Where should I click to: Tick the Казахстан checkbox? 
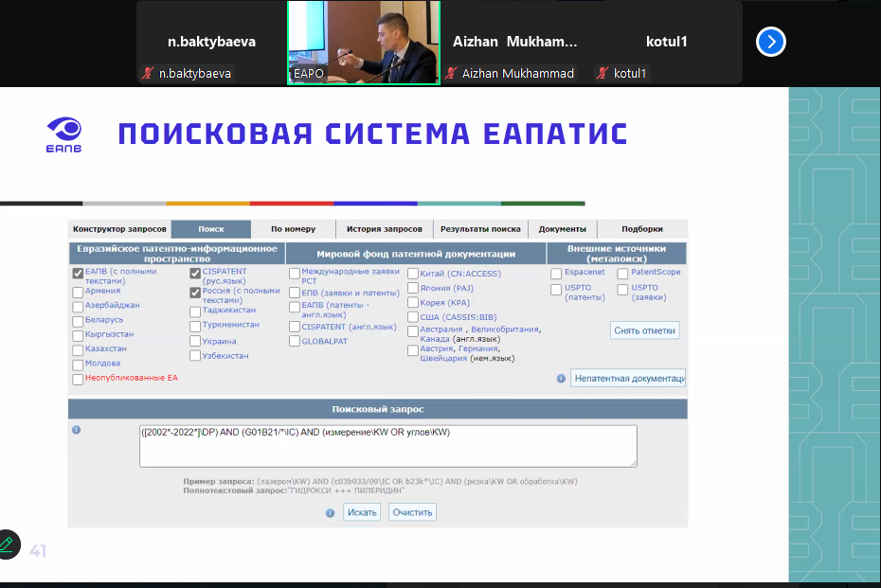tap(78, 349)
